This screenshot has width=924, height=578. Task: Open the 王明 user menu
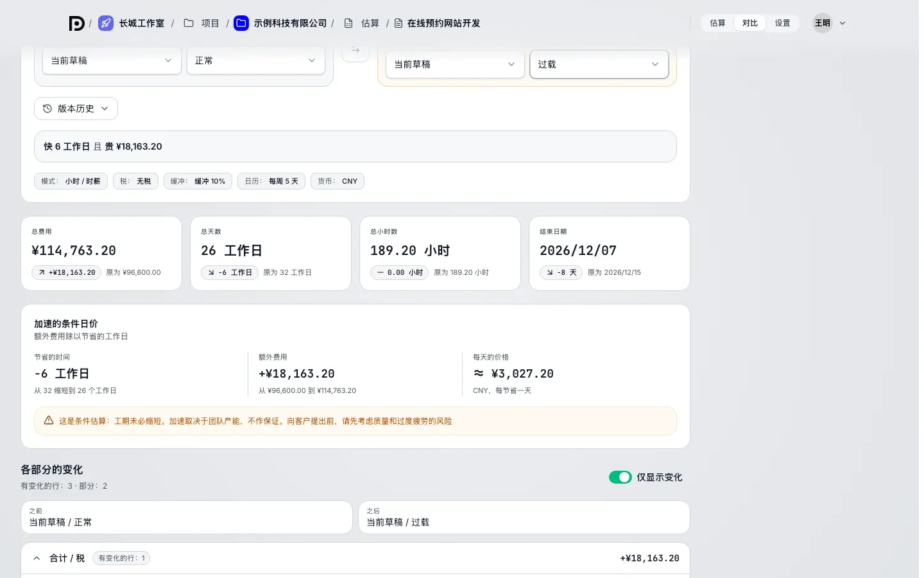tap(830, 23)
